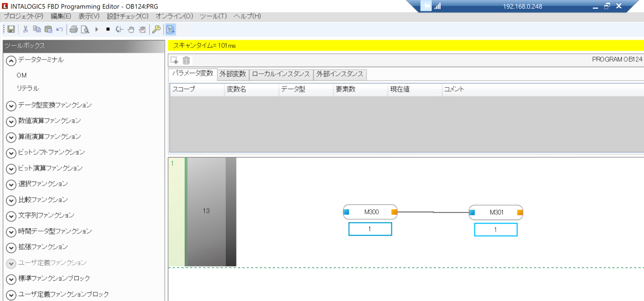Open print preview with magnifier page icon

point(85,30)
